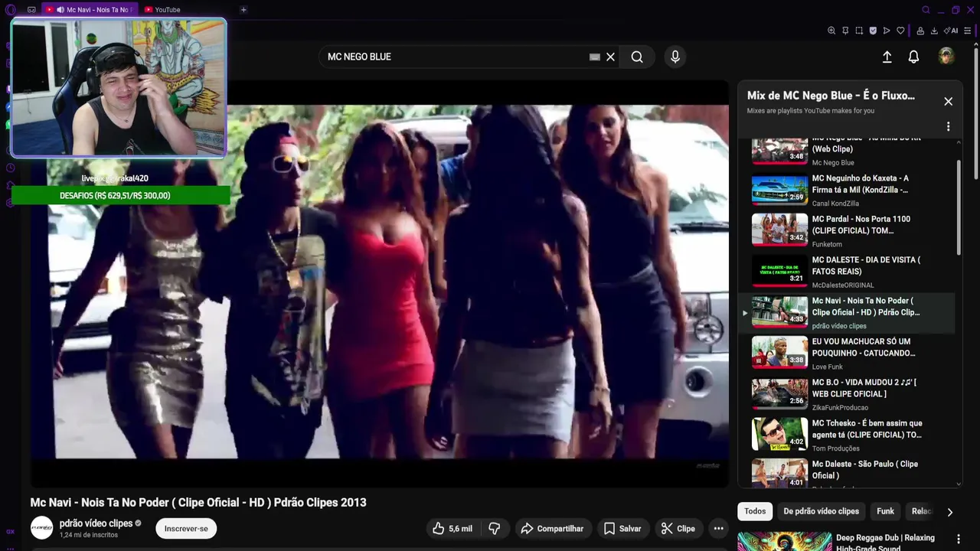Dislike the video

[x=495, y=528]
